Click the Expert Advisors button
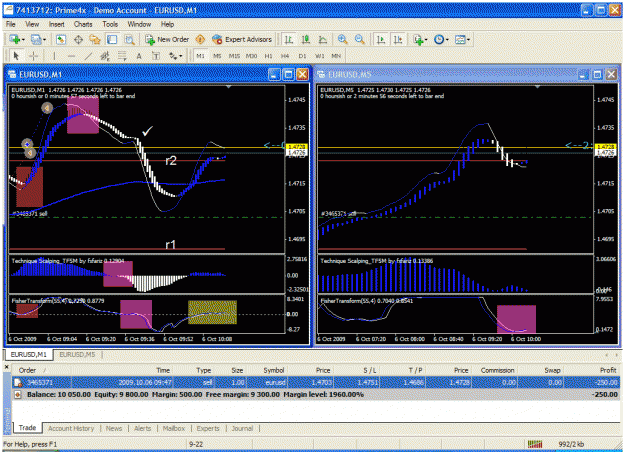The height and width of the screenshot is (452, 625). pyautogui.click(x=242, y=39)
